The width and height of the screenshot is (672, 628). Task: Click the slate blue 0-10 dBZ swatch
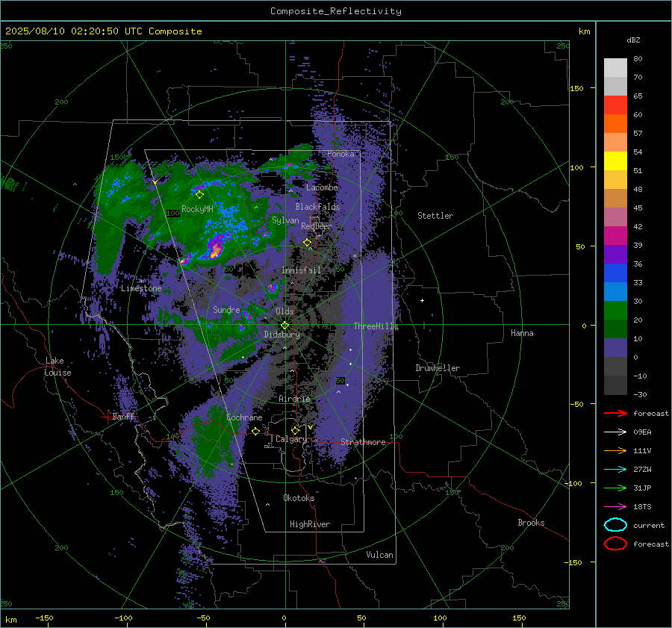click(615, 348)
